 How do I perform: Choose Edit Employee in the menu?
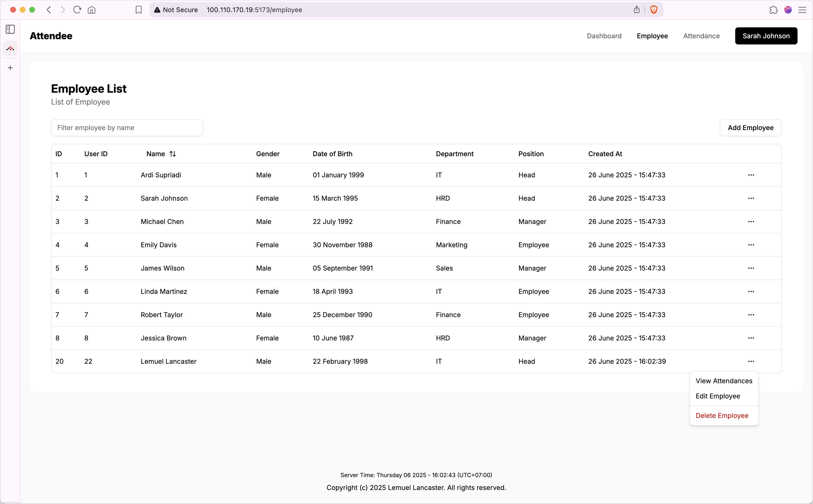tap(718, 396)
